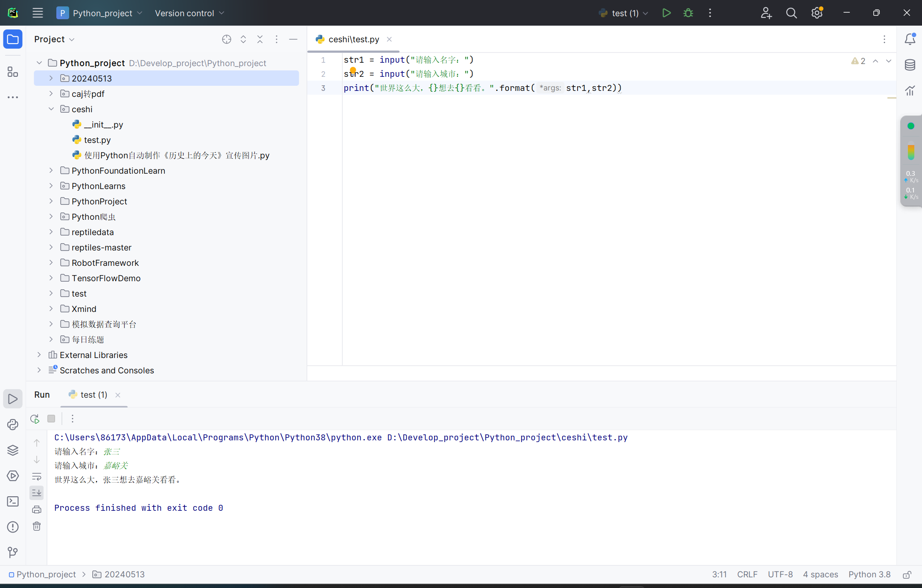Select the TensorFlowDemo folder
Screen dimensions: 922x588
(106, 278)
